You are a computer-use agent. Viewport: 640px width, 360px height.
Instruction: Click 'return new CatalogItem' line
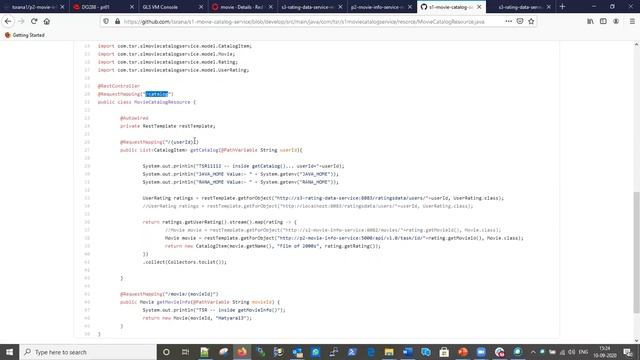click(x=273, y=246)
